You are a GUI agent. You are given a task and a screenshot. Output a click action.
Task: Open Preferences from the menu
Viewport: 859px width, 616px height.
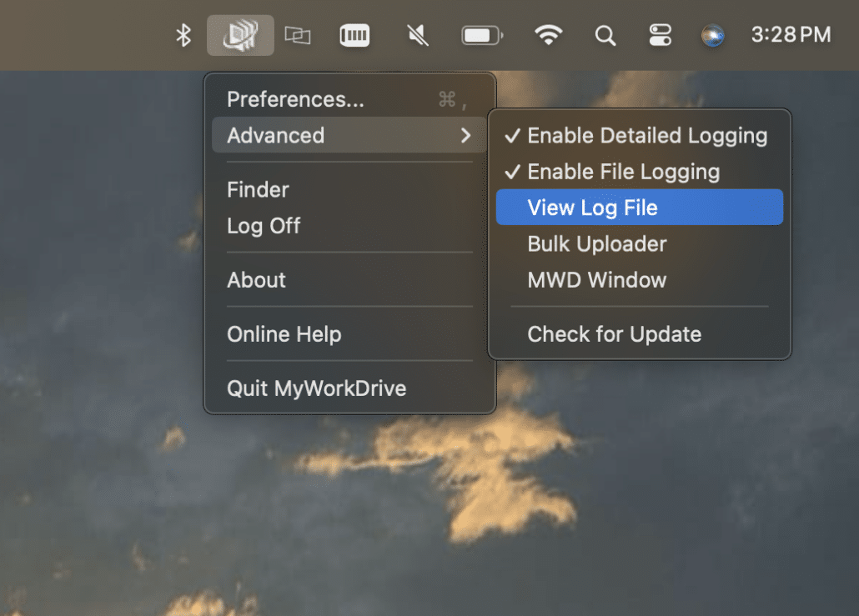point(295,99)
